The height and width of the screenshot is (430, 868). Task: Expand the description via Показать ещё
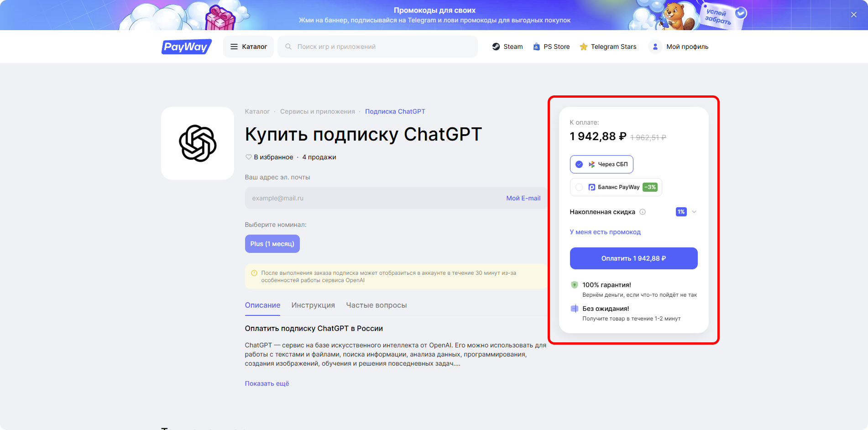pos(267,383)
